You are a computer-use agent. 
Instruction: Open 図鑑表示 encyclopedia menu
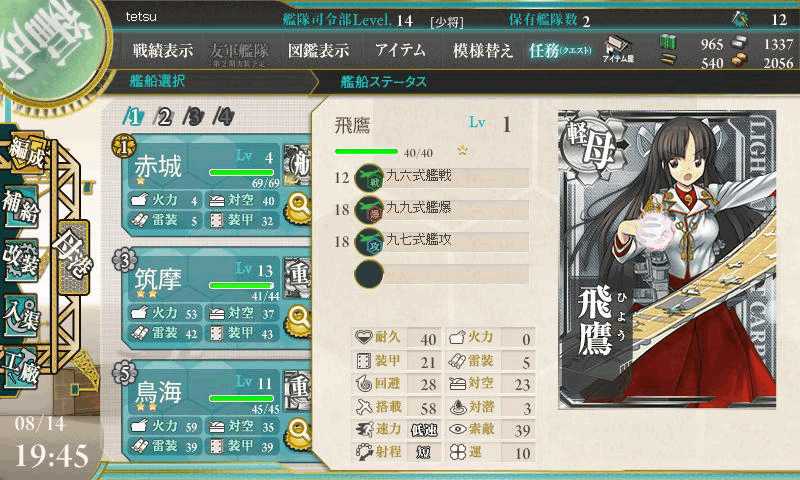(x=319, y=50)
